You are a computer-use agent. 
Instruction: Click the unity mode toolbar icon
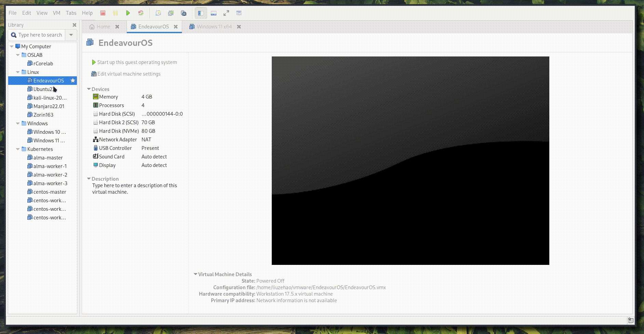point(239,13)
